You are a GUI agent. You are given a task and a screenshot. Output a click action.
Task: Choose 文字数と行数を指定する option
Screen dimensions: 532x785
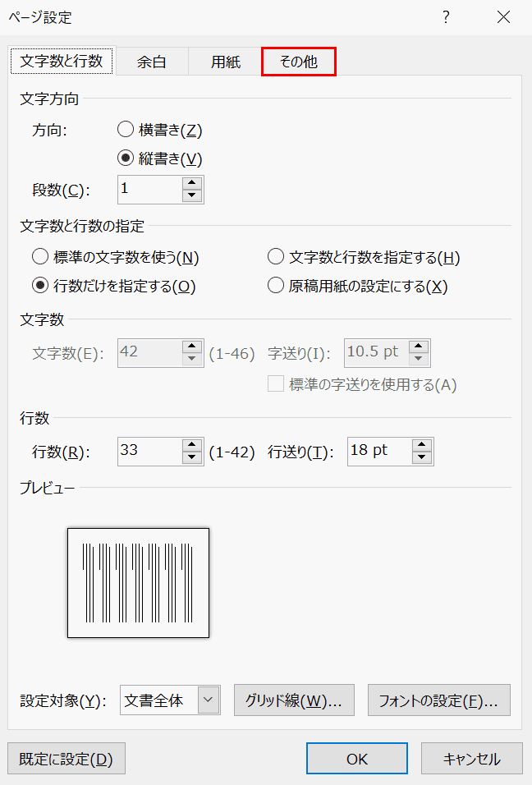[276, 257]
